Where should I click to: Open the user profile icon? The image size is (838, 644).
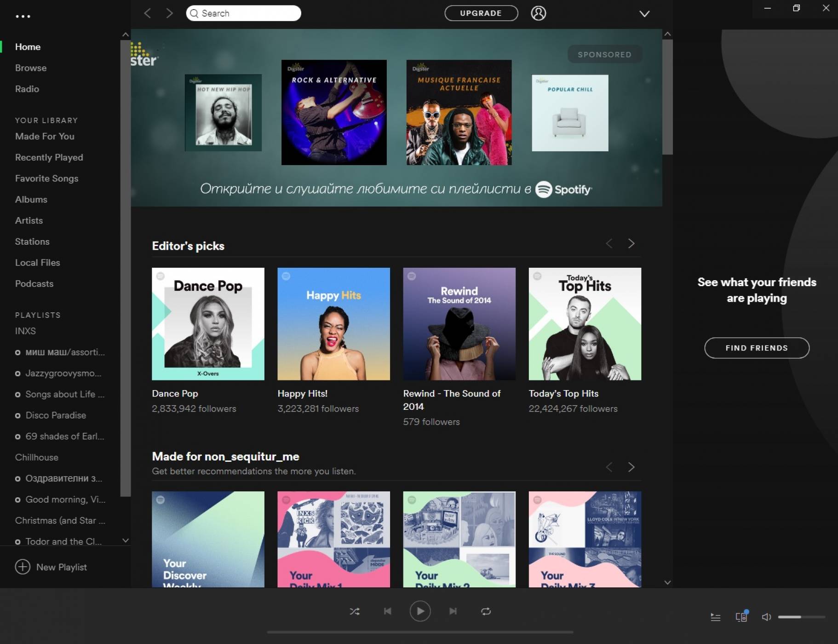point(538,13)
